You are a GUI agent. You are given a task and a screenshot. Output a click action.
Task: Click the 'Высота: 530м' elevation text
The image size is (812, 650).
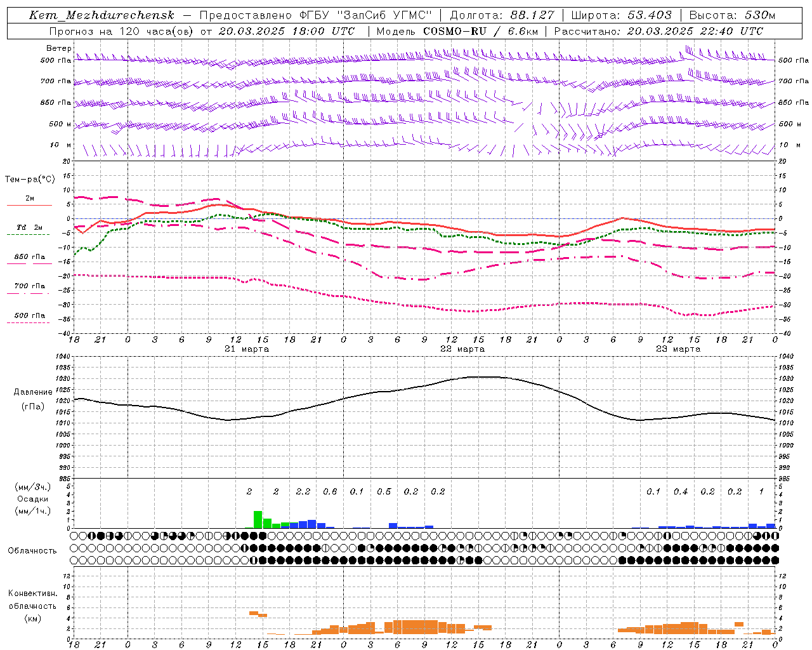pyautogui.click(x=732, y=15)
